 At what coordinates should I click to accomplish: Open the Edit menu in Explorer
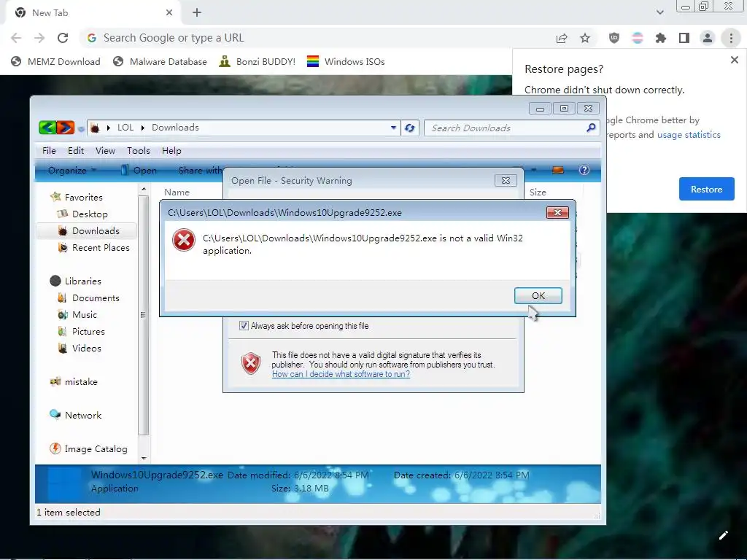(x=76, y=151)
